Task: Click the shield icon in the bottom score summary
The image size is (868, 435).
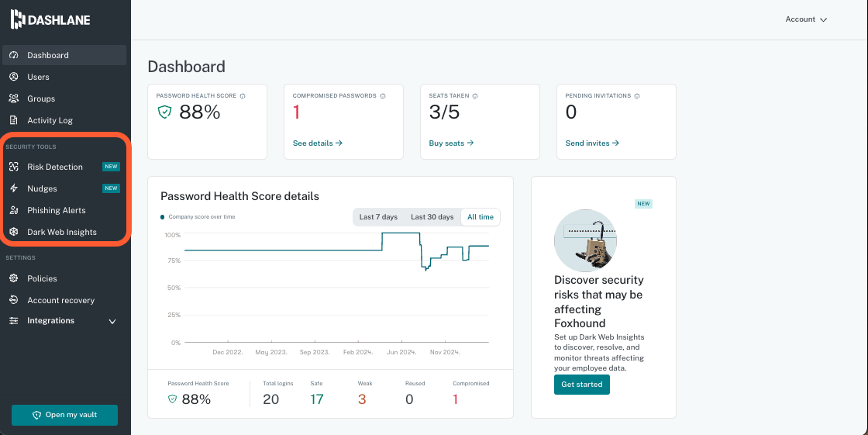Action: tap(172, 399)
